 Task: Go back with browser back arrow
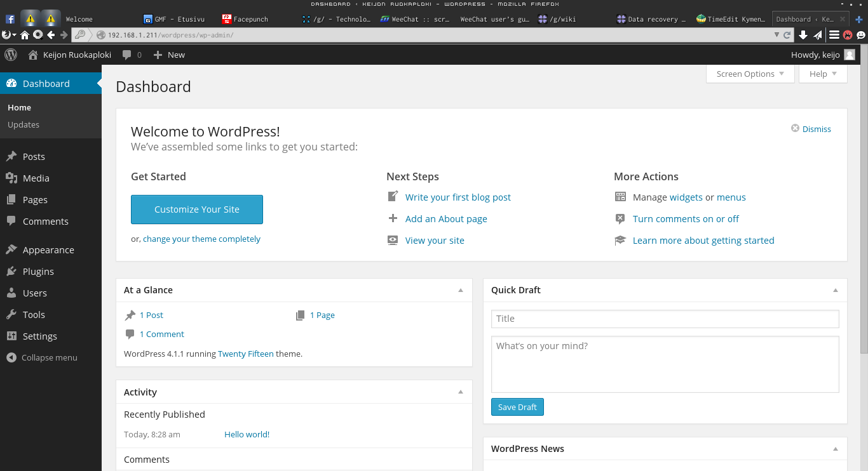coord(51,35)
